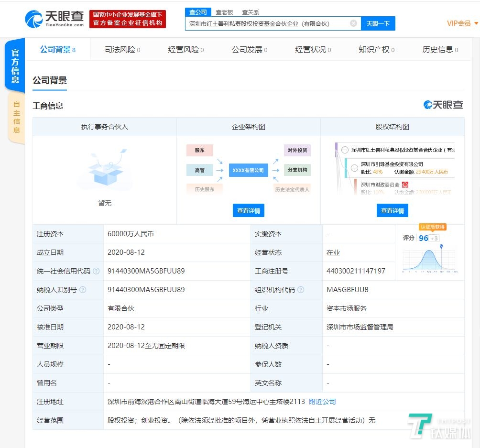
Task: Click help icon beside 统一社会信用代码
Action: 96,271
